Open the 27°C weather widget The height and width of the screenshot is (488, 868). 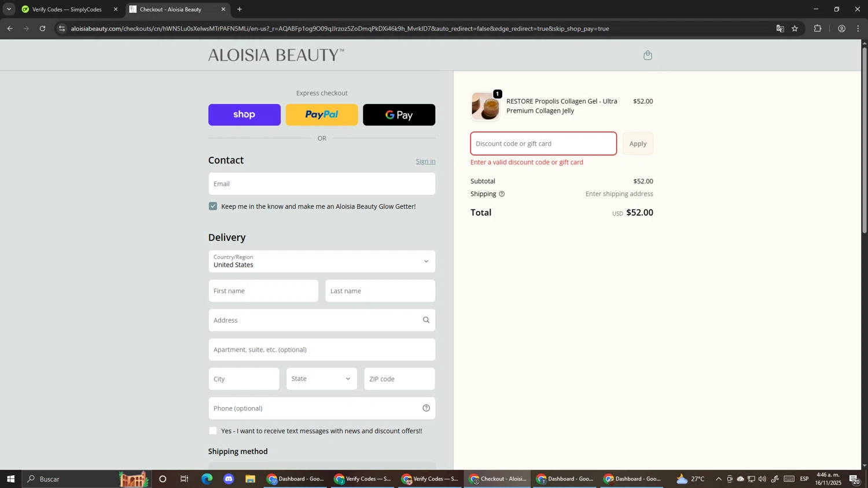pyautogui.click(x=690, y=479)
